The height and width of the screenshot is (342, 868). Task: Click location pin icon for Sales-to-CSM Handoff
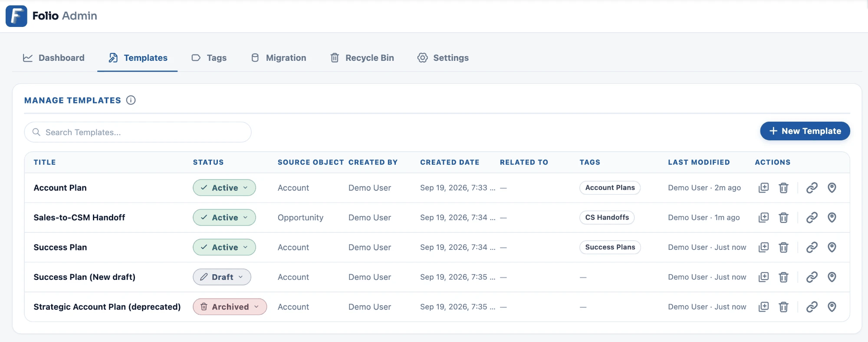[x=832, y=217]
